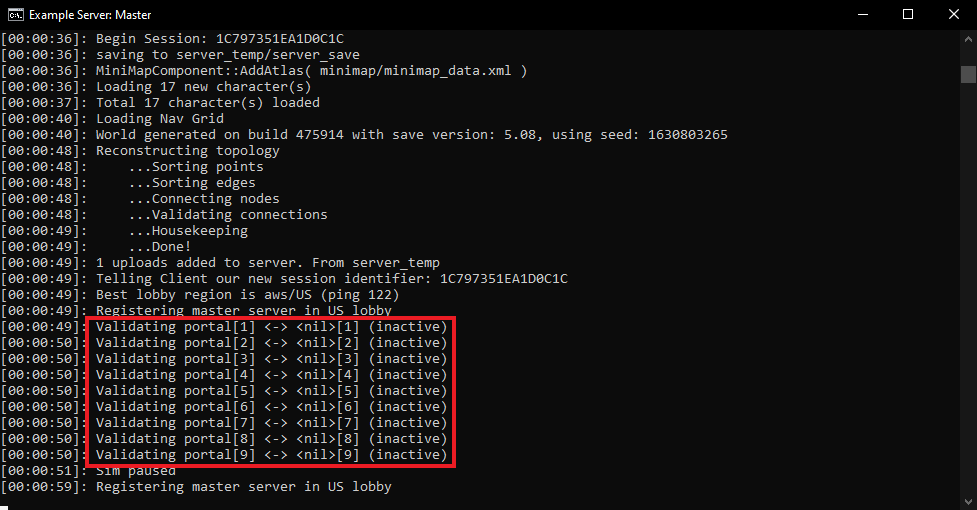977x510 pixels.
Task: Maximize the Example Server console window
Action: click(907, 15)
